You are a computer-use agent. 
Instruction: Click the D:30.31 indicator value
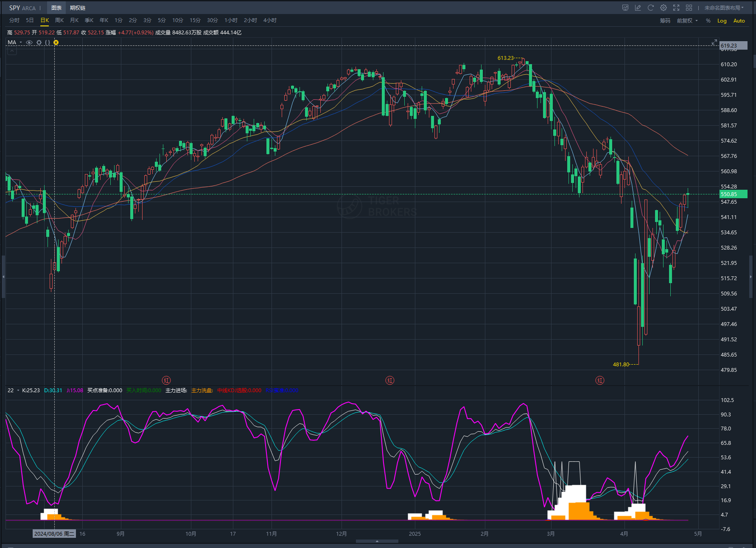[x=53, y=391]
